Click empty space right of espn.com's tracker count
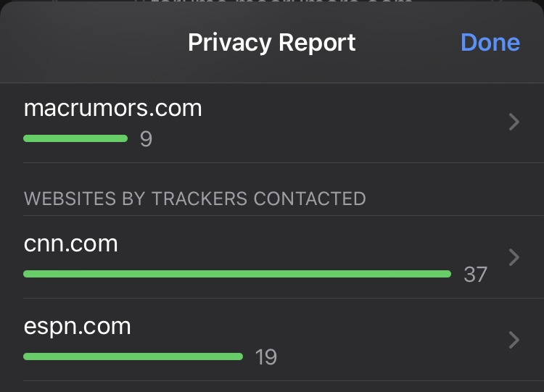Screen dimensions: 544x392 tap(384, 356)
